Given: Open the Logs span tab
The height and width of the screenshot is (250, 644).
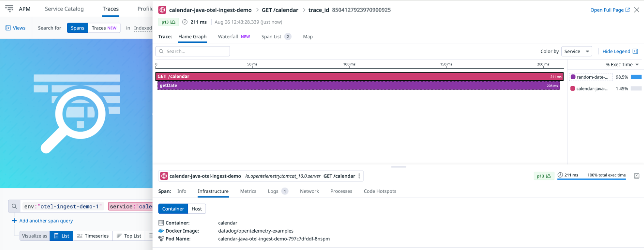Looking at the screenshot, I should (x=273, y=191).
